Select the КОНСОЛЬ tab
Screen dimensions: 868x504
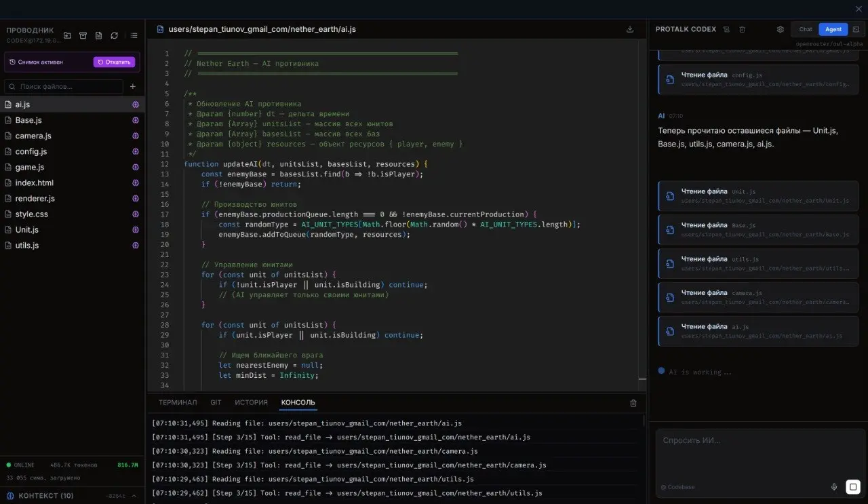pyautogui.click(x=298, y=402)
